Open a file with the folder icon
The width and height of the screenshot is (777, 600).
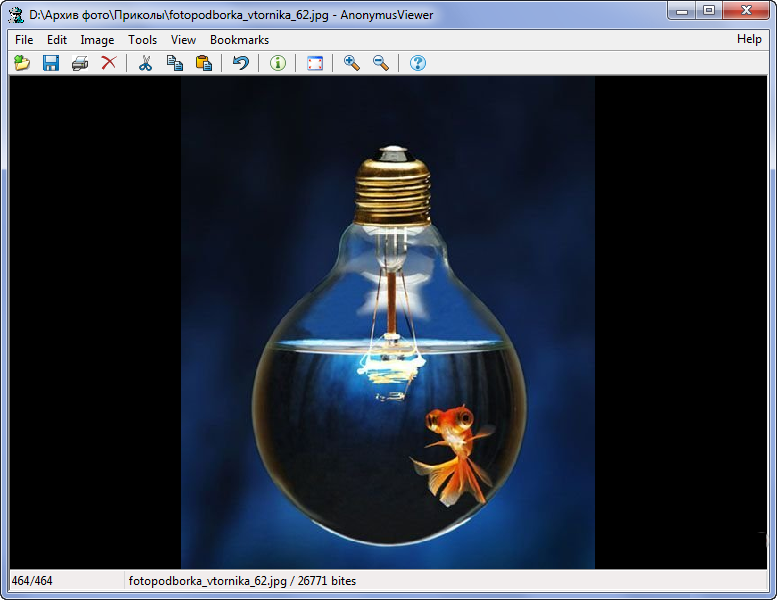(x=22, y=63)
